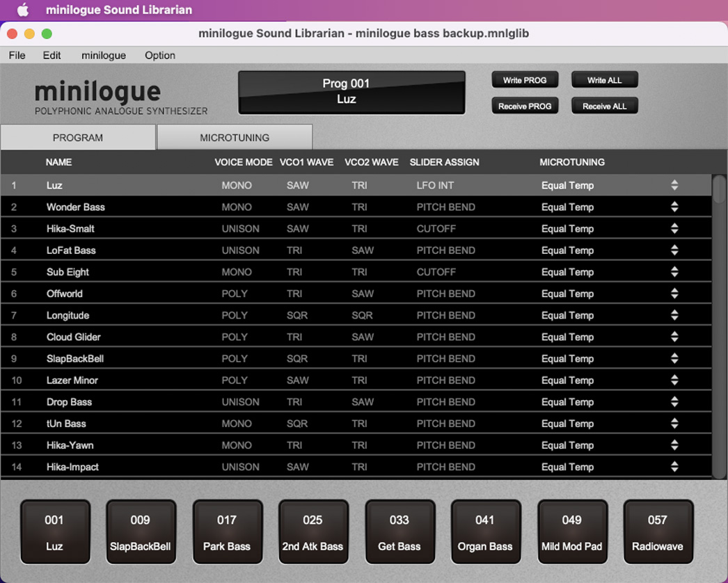Select the Sub Eight program row
Viewport: 728px width, 583px height.
(x=356, y=271)
